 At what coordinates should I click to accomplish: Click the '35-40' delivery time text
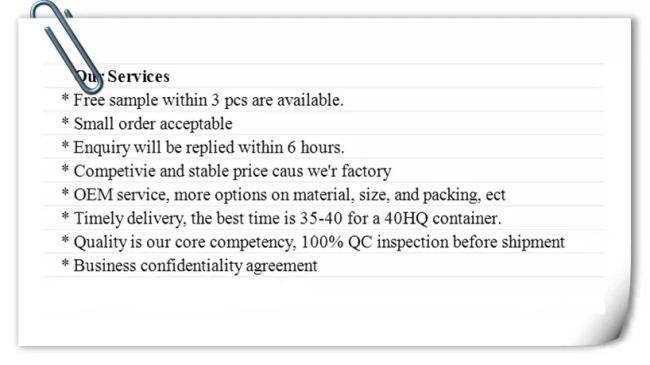coord(321,218)
